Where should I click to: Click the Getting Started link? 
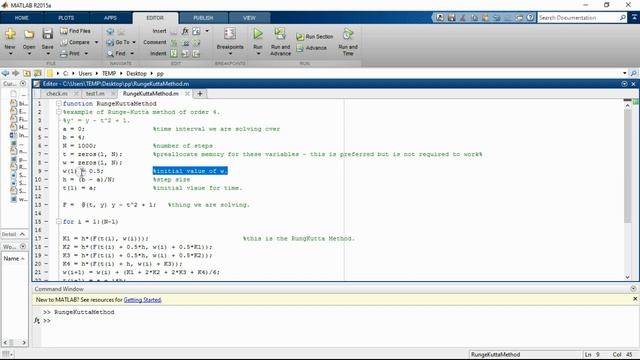[142, 300]
